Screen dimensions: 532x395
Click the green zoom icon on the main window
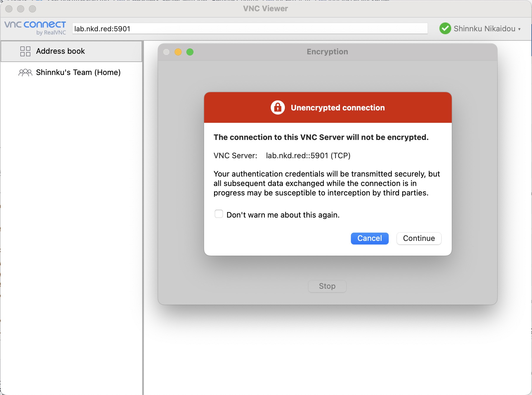[32, 9]
